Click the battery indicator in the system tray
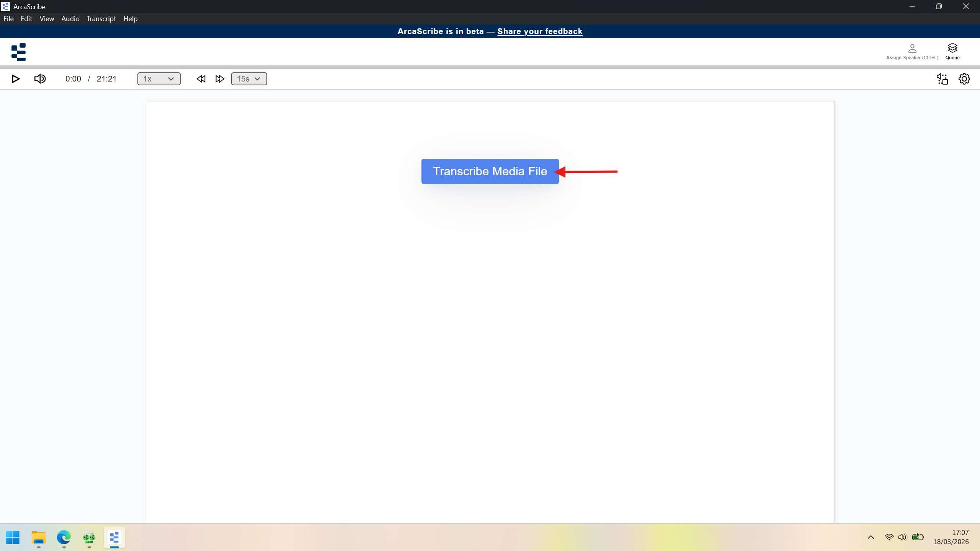 coord(918,537)
